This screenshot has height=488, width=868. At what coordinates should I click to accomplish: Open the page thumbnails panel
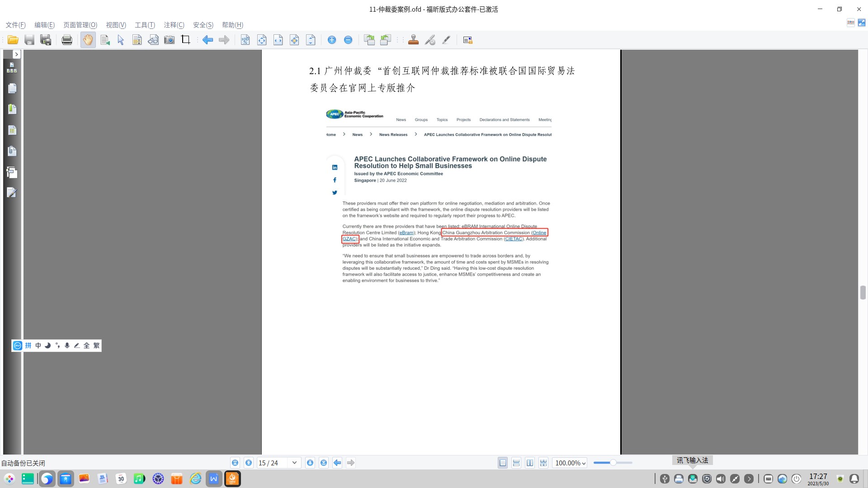(12, 89)
